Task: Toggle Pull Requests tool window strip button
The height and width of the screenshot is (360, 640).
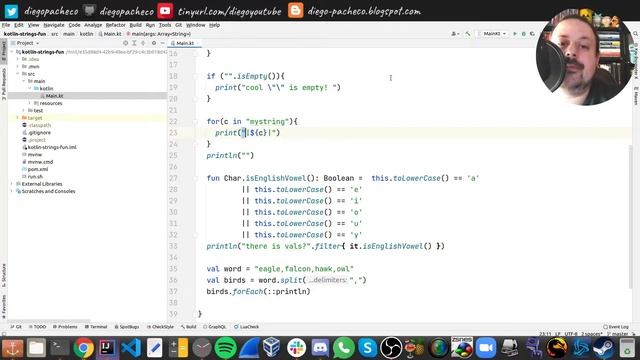Action: [x=4, y=84]
